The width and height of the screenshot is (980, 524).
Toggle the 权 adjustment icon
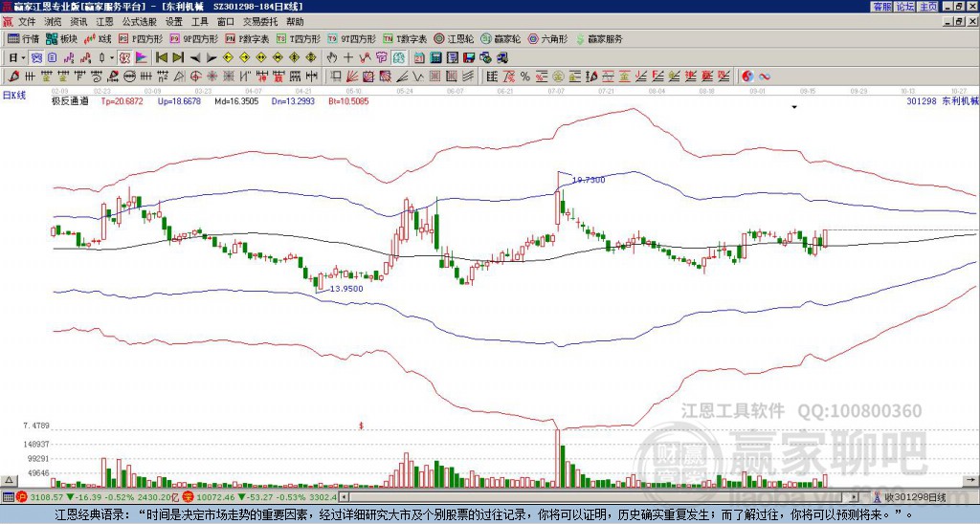(124, 58)
